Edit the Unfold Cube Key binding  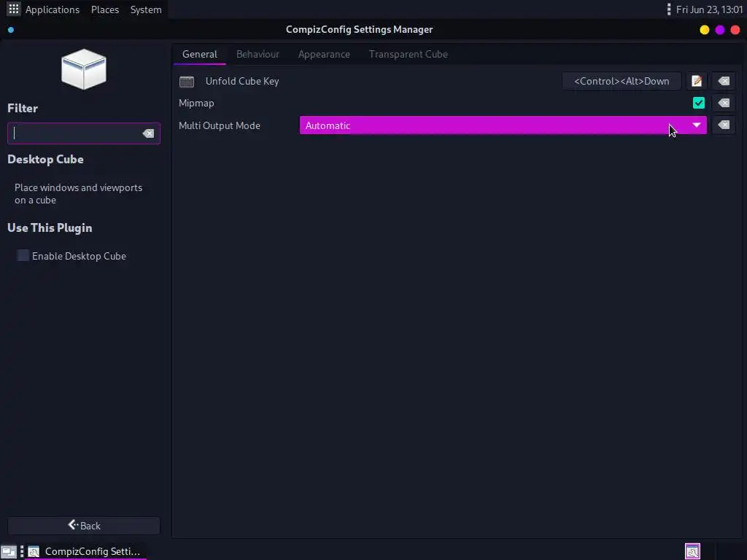(x=697, y=81)
